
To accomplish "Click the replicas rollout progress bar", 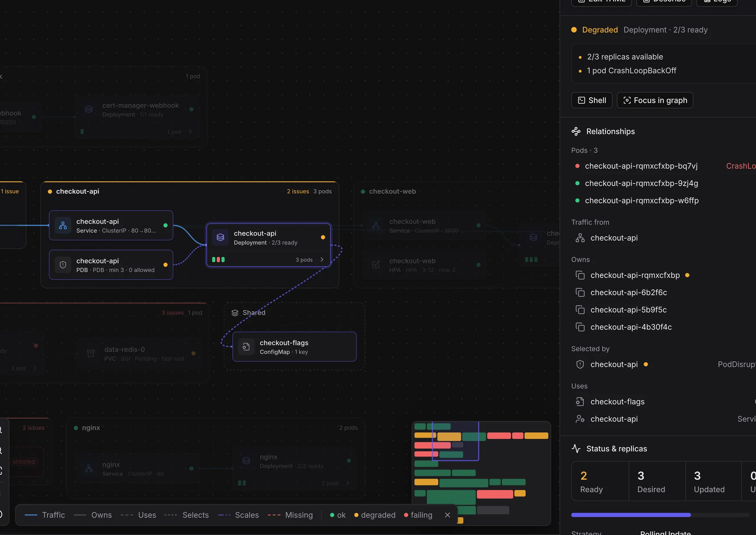I will [661, 515].
